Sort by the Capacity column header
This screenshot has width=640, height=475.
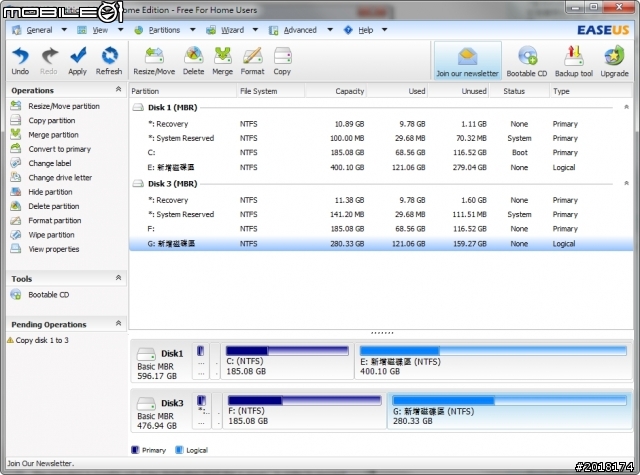pos(336,91)
